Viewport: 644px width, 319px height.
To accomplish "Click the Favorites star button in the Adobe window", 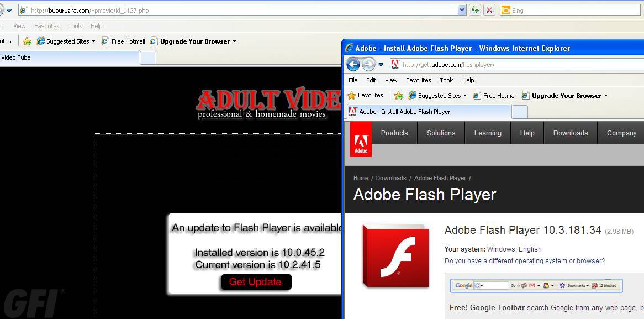I will tap(365, 96).
